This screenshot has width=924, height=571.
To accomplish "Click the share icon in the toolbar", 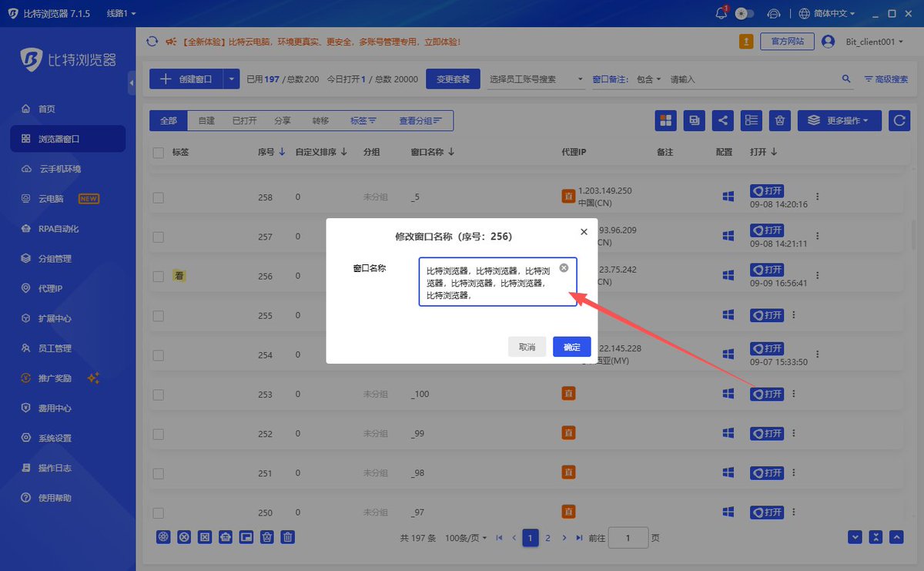I will tap(723, 120).
